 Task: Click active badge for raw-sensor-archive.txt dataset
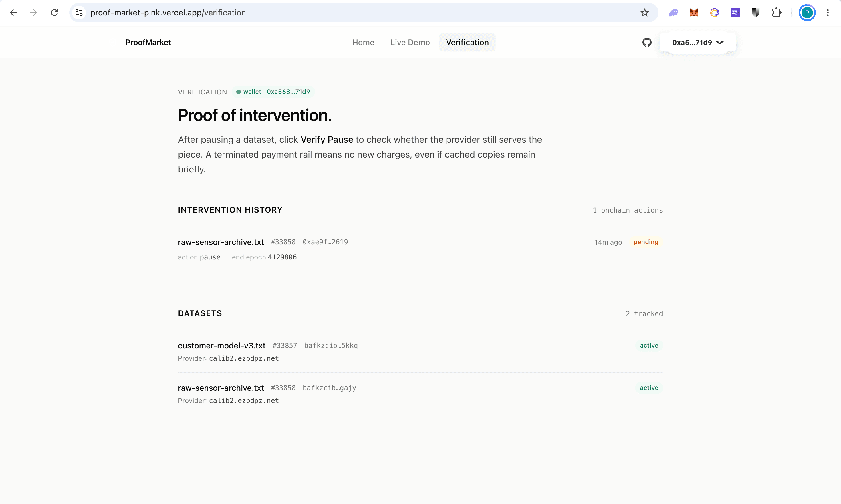point(649,388)
